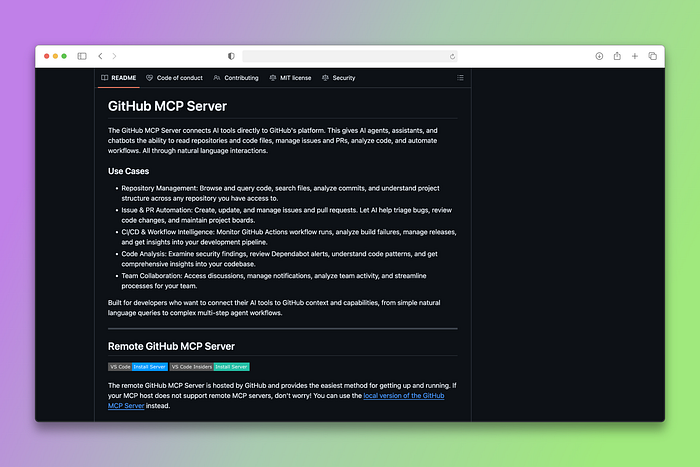Click the Issue & PR Automation bullet text
This screenshot has width=700, height=467.
pos(287,215)
